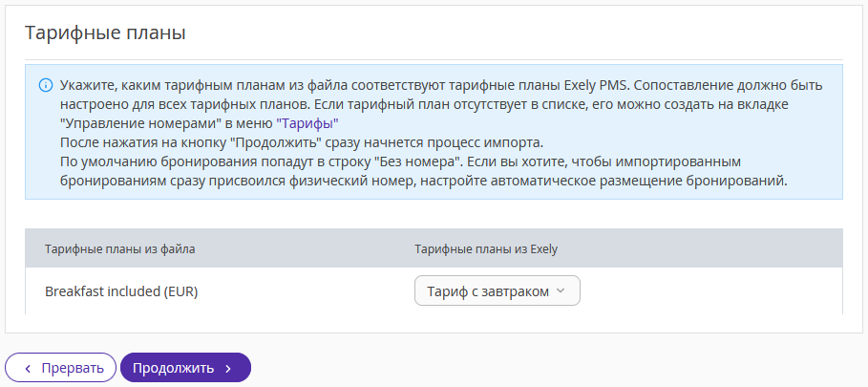The width and height of the screenshot is (868, 387).
Task: Click the "Прервать" button label
Action: 73,368
